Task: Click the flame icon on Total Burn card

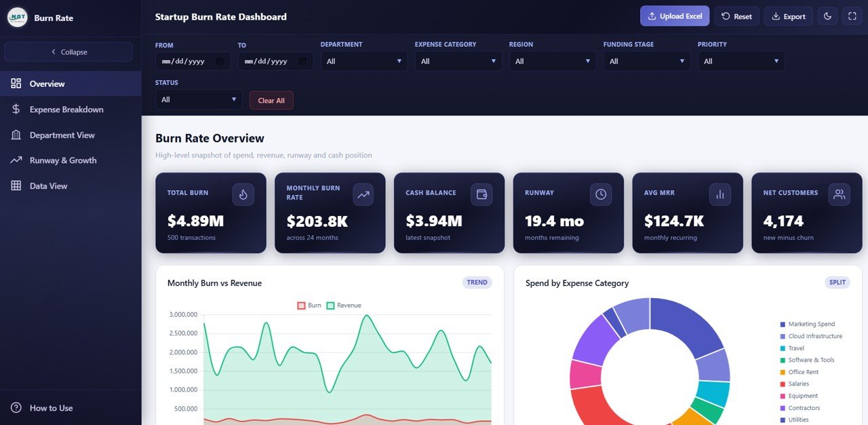Action: tap(243, 193)
